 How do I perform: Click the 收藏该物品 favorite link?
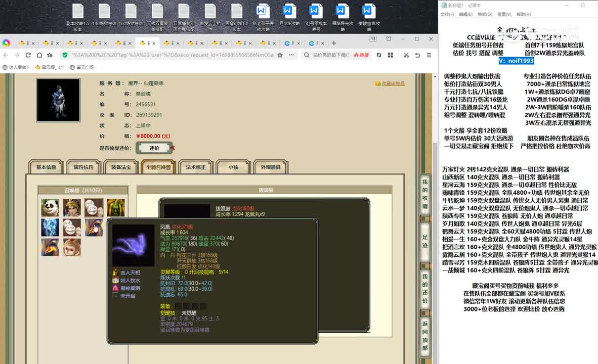390,83
